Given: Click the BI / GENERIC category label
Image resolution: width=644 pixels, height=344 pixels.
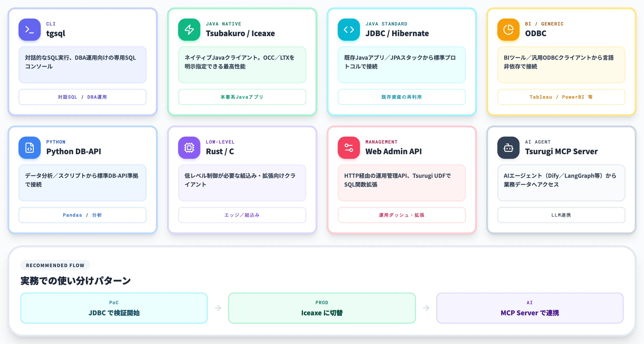Looking at the screenshot, I should (x=544, y=24).
